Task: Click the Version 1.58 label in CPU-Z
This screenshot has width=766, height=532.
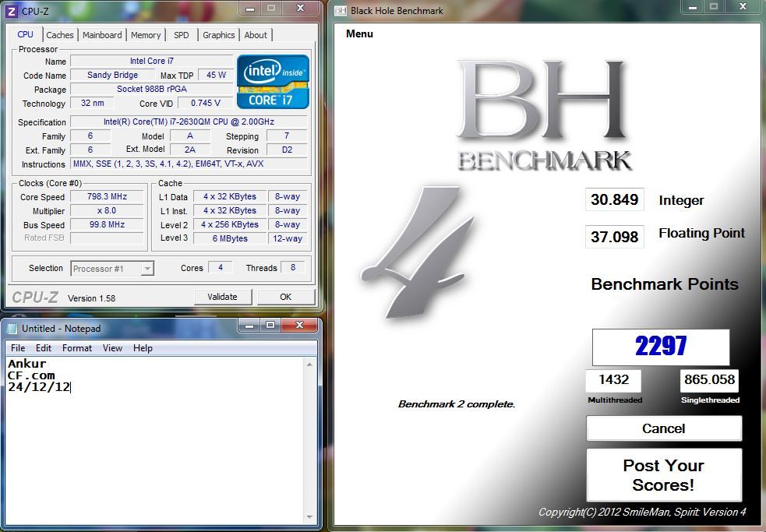Action: [91, 298]
